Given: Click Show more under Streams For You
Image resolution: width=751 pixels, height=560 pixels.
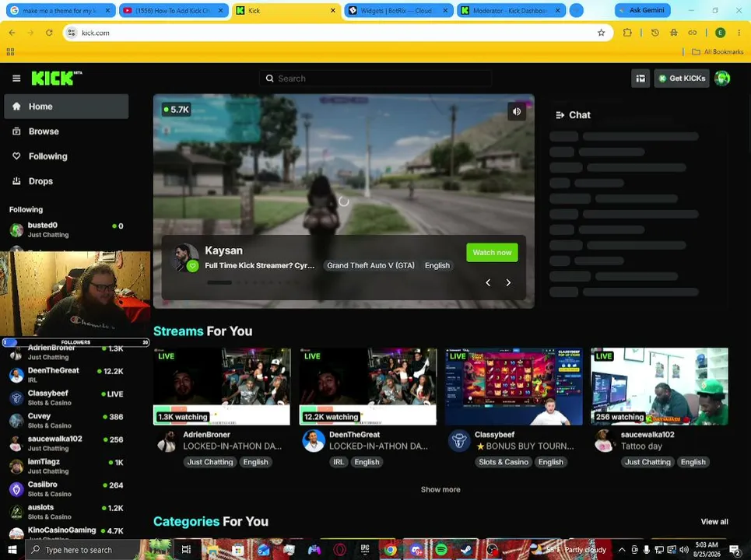Looking at the screenshot, I should pyautogui.click(x=440, y=489).
